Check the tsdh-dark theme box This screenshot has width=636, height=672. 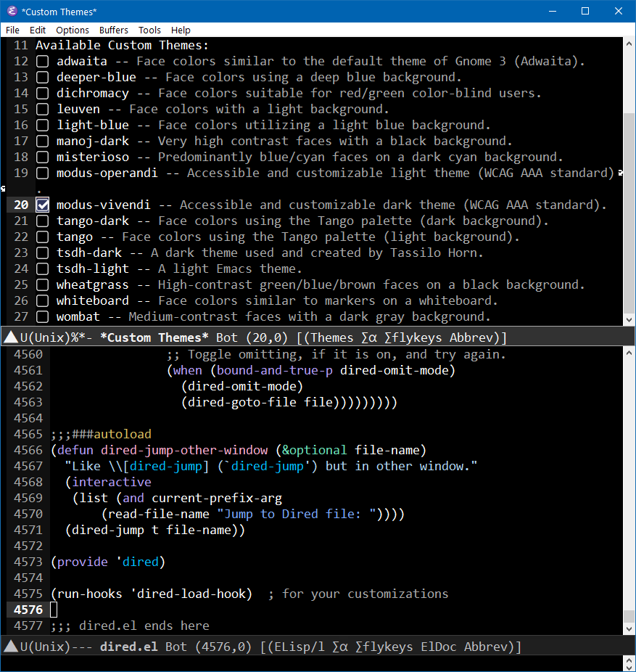(x=42, y=253)
